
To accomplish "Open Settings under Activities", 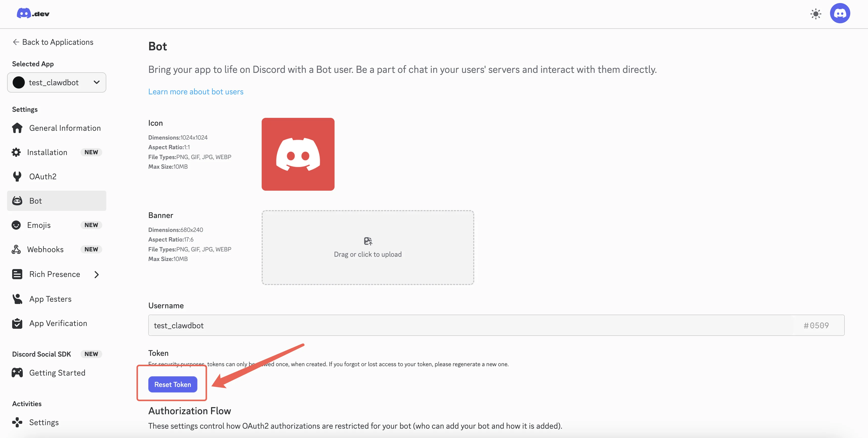I will point(57,422).
